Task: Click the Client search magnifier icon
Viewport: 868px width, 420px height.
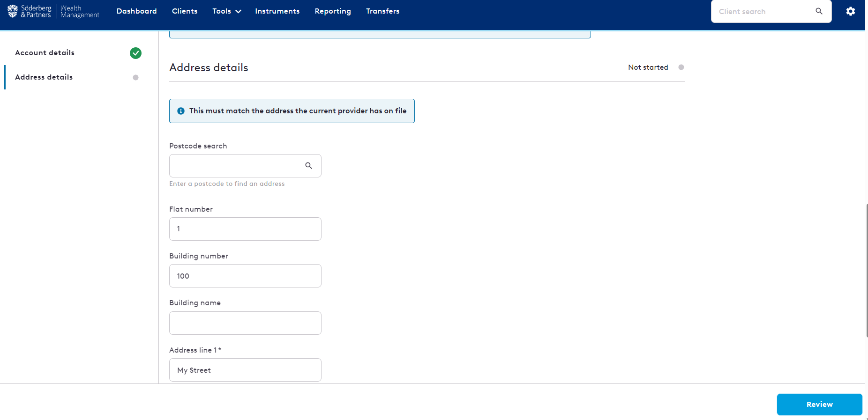Action: tap(819, 11)
